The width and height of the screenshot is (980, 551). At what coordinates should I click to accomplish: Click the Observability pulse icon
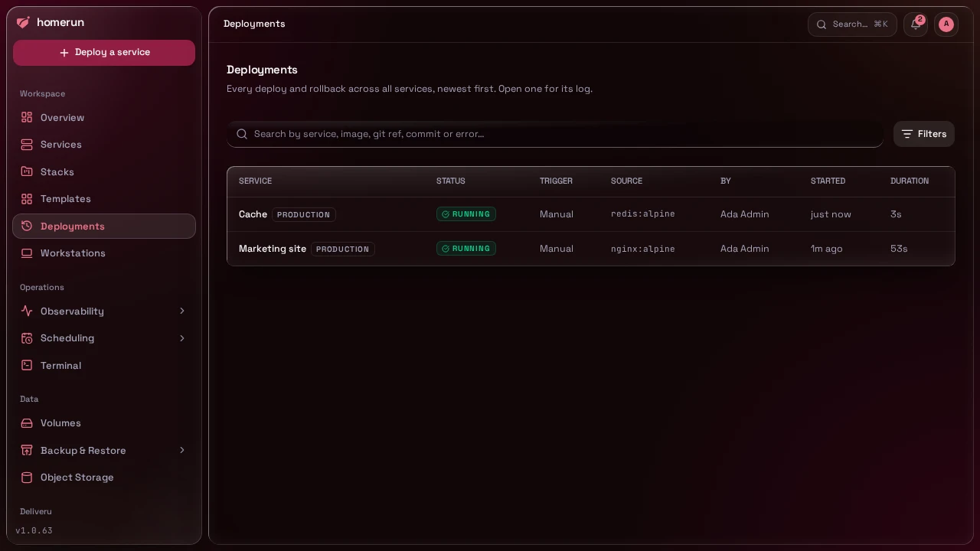pos(27,311)
